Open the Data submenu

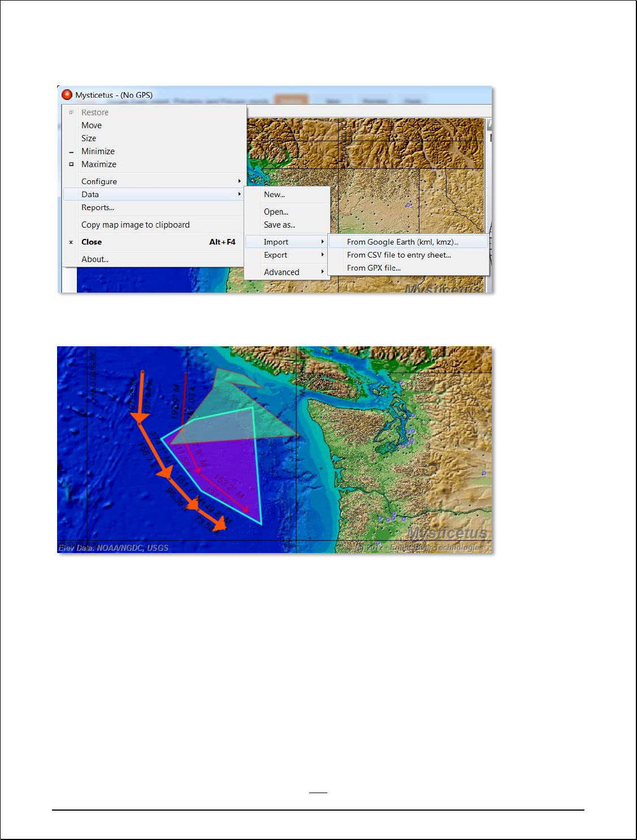coord(154,194)
